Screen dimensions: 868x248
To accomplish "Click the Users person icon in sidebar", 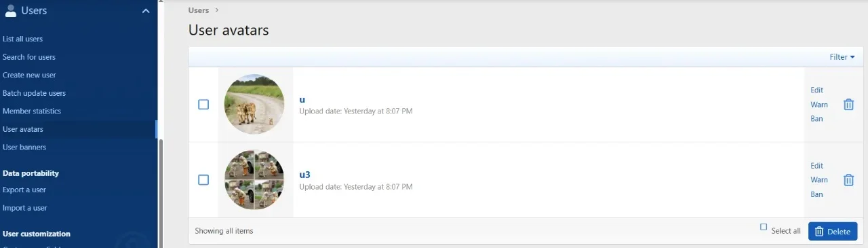I will (x=10, y=10).
